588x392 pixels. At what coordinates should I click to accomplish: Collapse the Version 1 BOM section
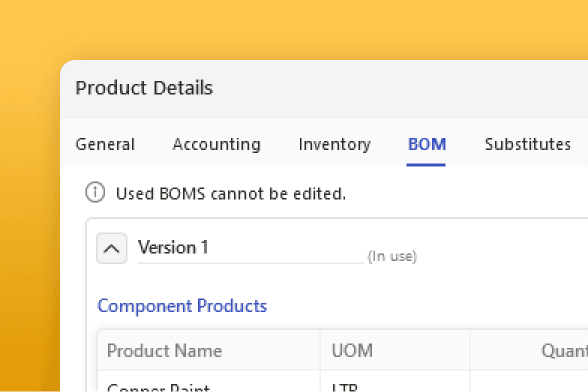click(111, 248)
